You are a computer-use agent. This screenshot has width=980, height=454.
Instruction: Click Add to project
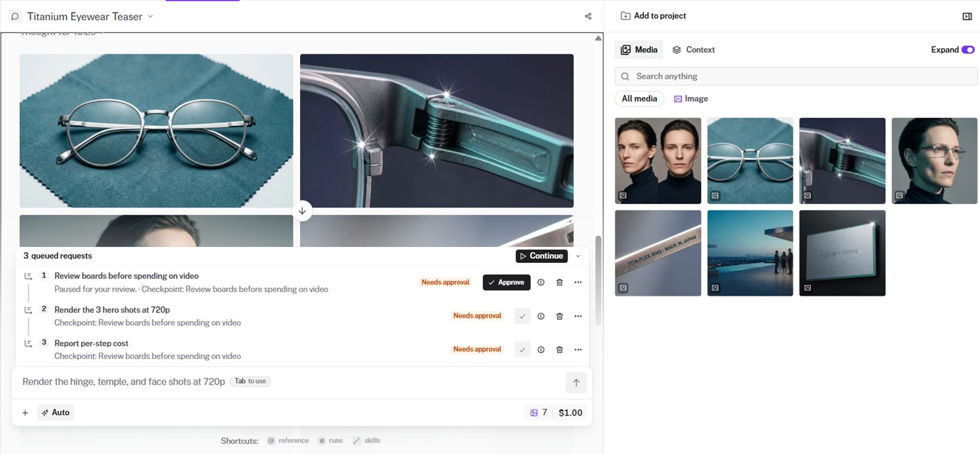(x=653, y=16)
